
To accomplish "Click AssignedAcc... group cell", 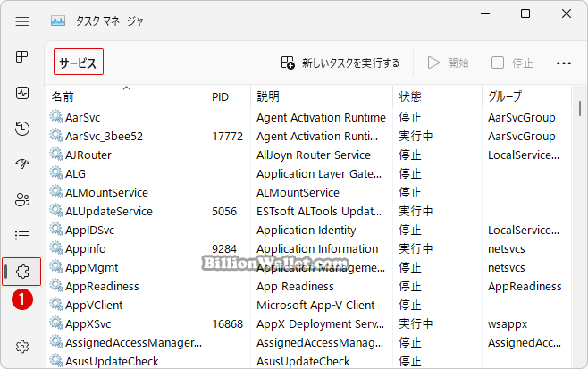I will (x=525, y=342).
